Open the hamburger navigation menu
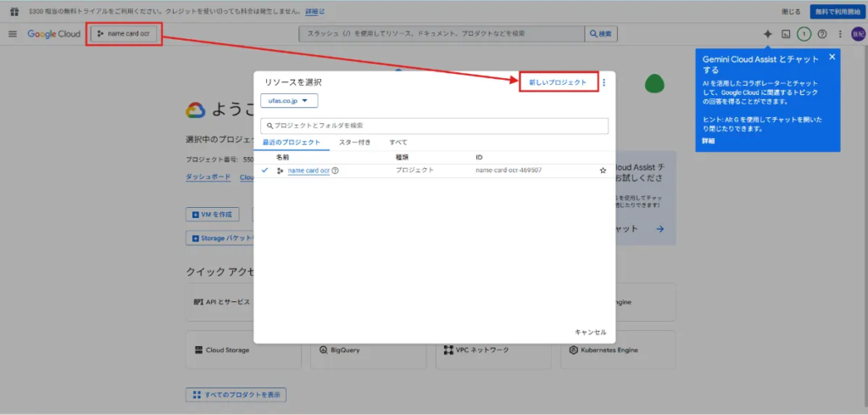 click(x=13, y=34)
